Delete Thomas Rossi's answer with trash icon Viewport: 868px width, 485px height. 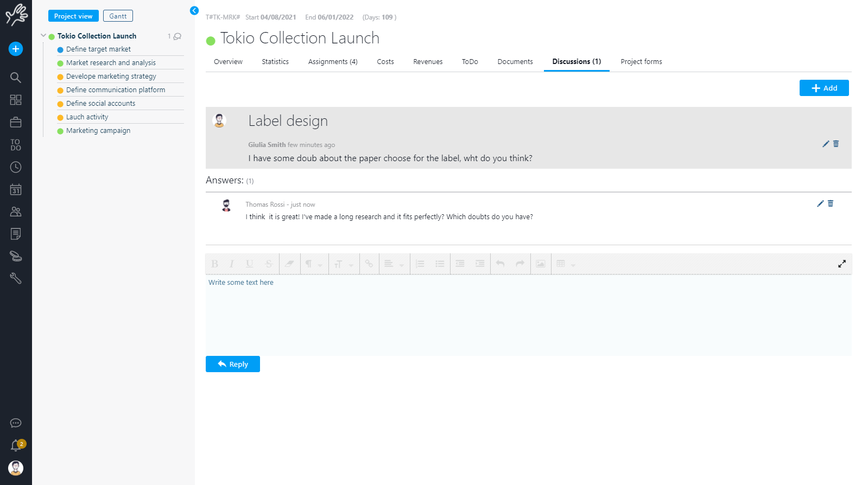point(831,203)
